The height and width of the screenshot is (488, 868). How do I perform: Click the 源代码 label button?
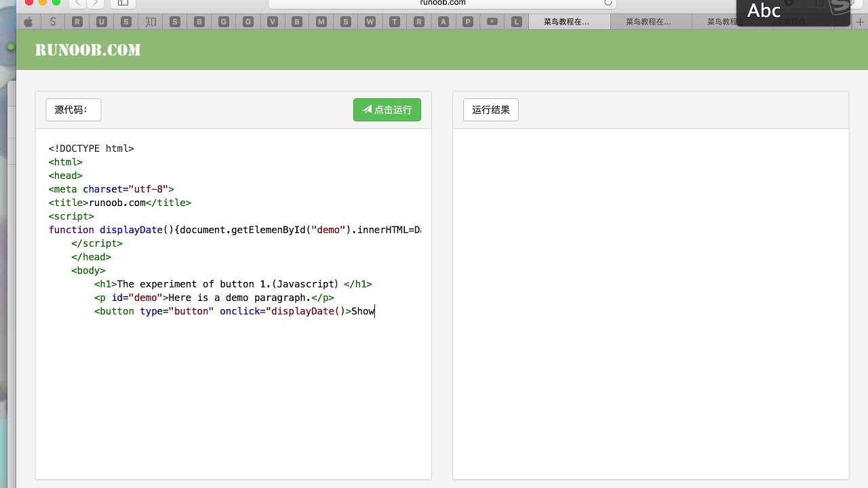(x=73, y=110)
